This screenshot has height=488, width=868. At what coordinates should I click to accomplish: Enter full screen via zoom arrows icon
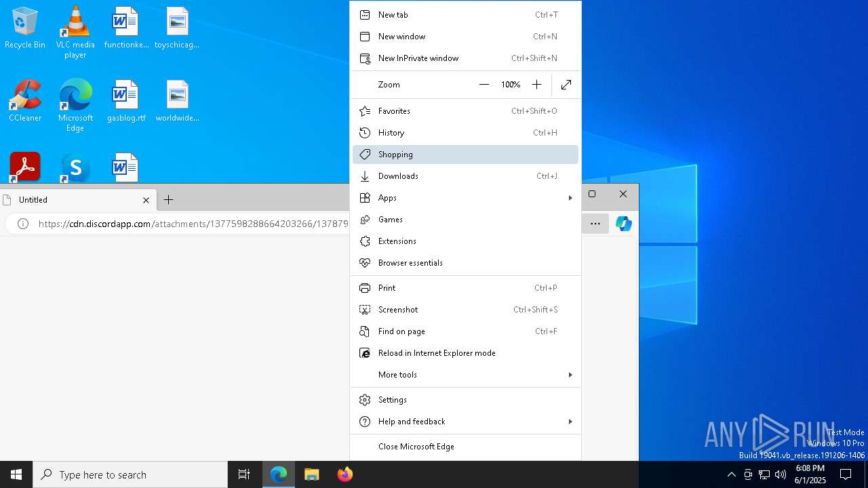pos(566,85)
